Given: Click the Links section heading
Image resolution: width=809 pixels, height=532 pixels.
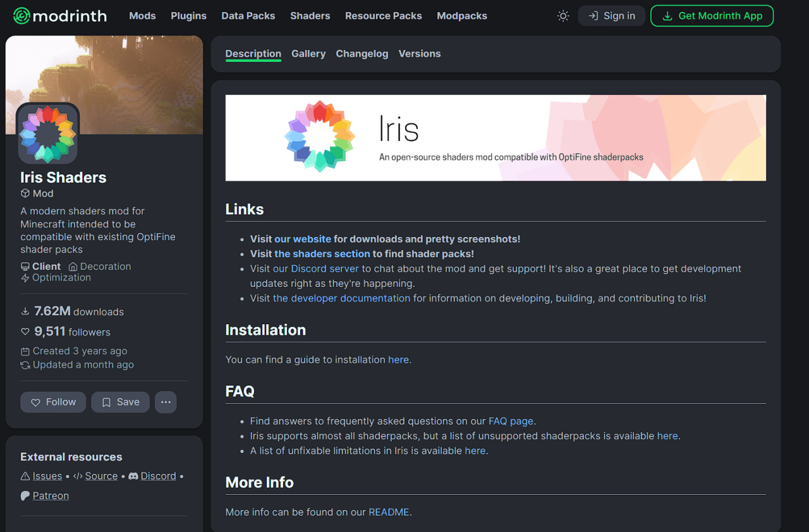Looking at the screenshot, I should click(245, 209).
